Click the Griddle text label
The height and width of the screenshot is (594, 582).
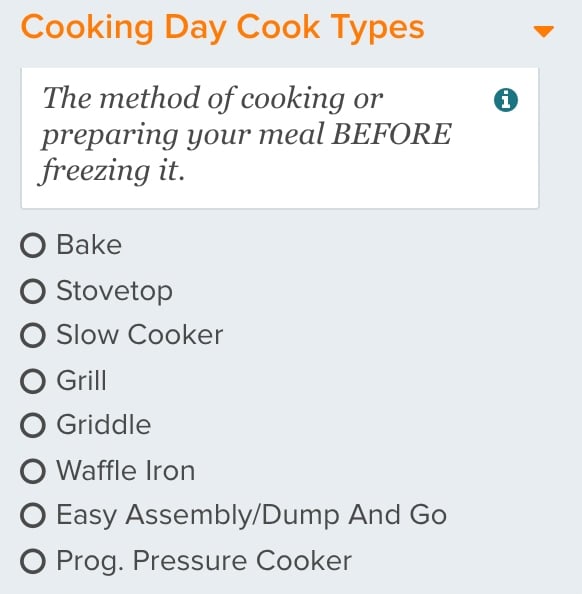click(104, 424)
